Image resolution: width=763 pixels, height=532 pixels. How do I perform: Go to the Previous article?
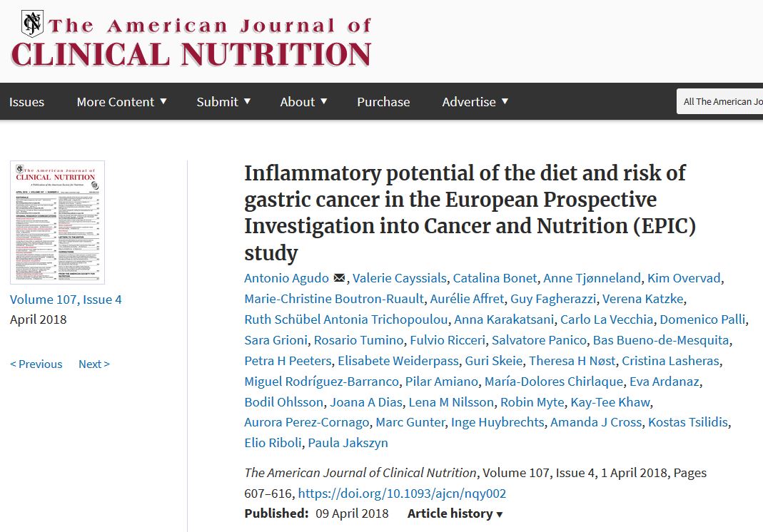36,364
